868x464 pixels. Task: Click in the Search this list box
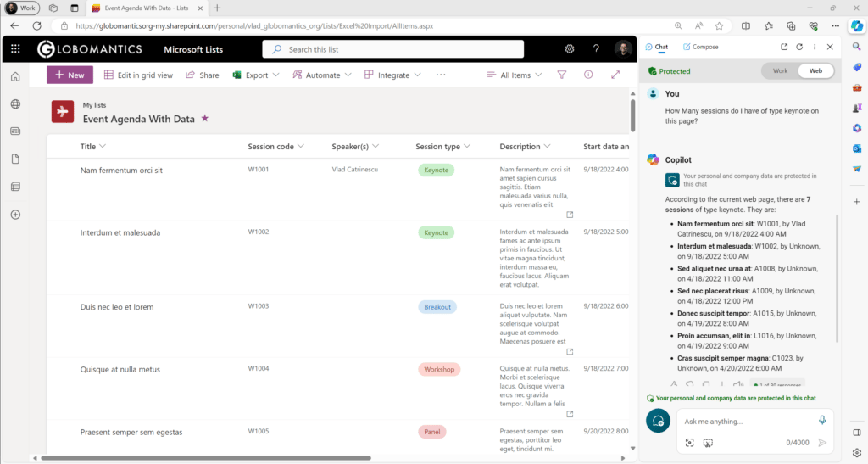[393, 49]
